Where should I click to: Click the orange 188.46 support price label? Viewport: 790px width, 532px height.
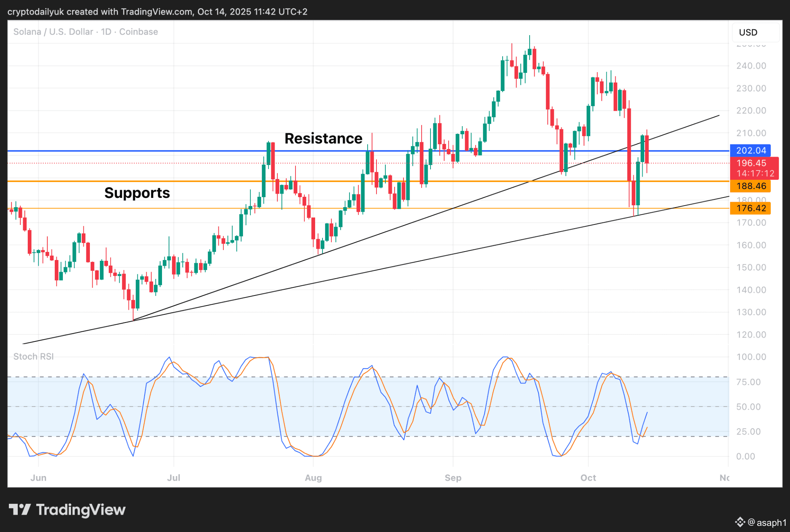750,186
